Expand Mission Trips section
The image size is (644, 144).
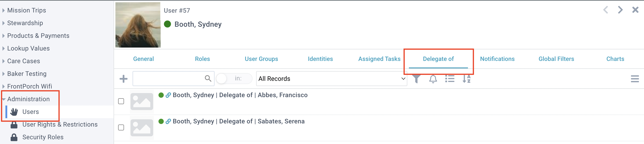[x=3, y=10]
